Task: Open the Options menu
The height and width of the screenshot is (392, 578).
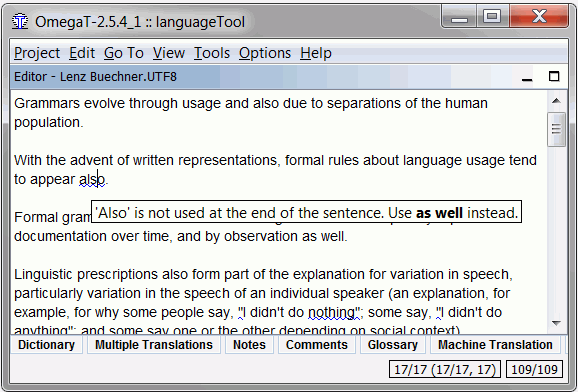Action: pyautogui.click(x=265, y=53)
